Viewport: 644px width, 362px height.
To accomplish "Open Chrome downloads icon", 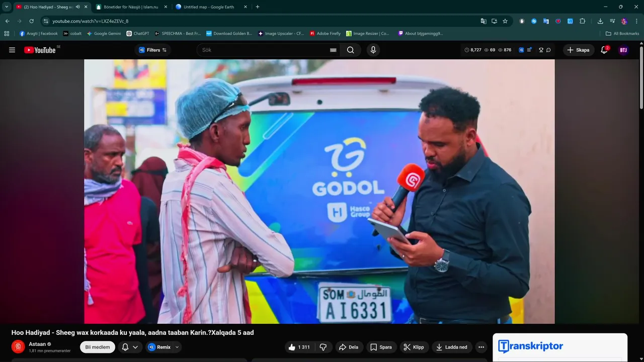I will click(600, 21).
